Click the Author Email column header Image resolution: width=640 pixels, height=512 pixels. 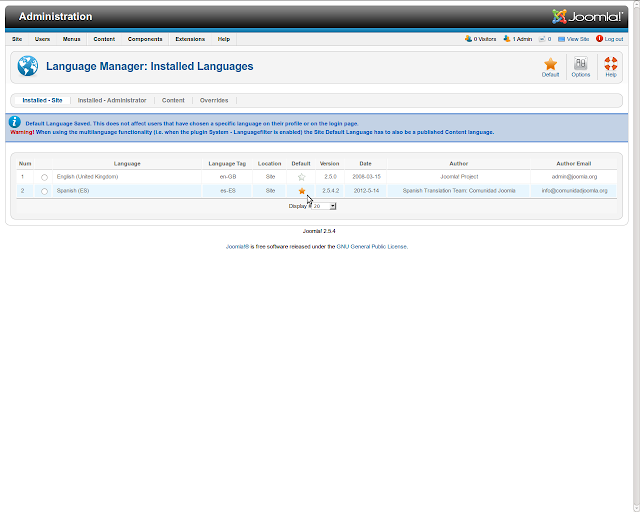(x=573, y=164)
